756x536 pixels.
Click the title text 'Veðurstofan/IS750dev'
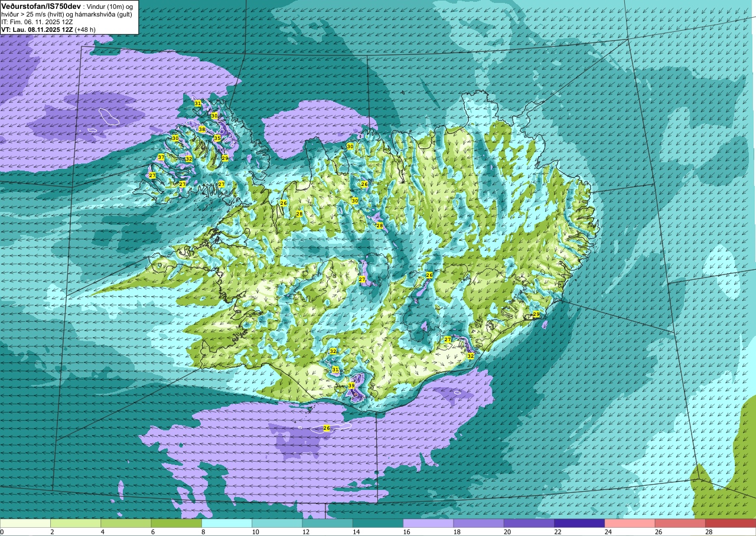(41, 6)
